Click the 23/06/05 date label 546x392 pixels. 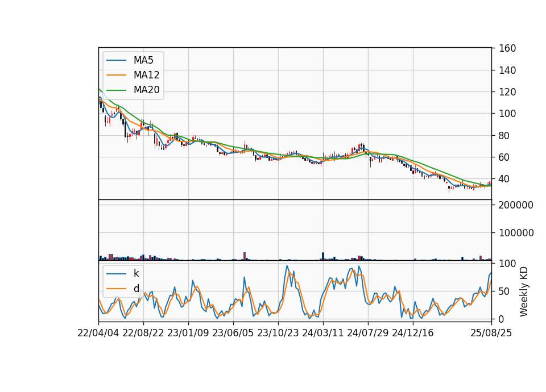click(x=233, y=333)
